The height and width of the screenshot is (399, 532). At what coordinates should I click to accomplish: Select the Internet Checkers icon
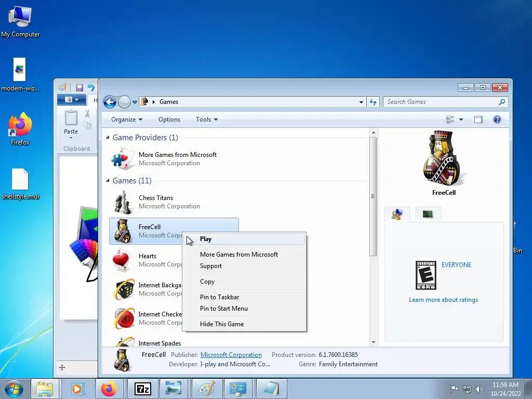click(x=124, y=318)
